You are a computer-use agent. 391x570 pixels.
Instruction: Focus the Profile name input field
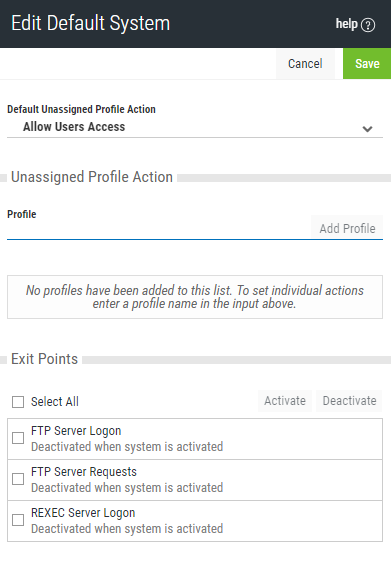pos(159,229)
